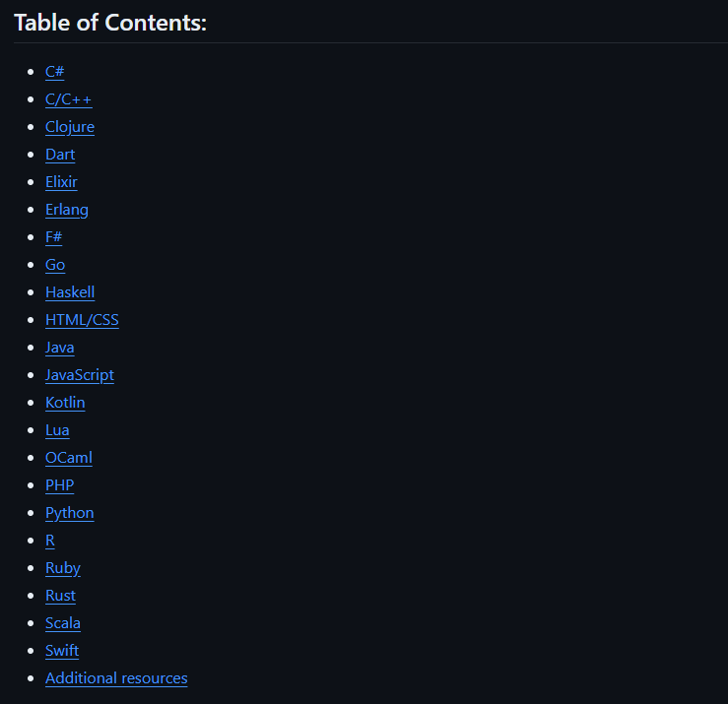This screenshot has width=728, height=704.
Task: Navigate to the Python section
Action: point(70,513)
